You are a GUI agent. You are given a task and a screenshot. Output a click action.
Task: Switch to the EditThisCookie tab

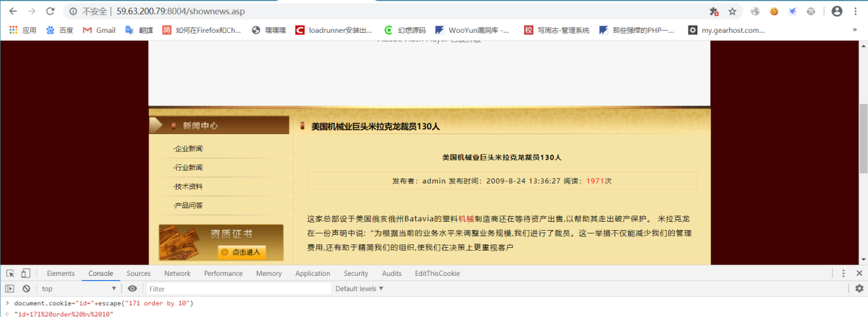437,273
